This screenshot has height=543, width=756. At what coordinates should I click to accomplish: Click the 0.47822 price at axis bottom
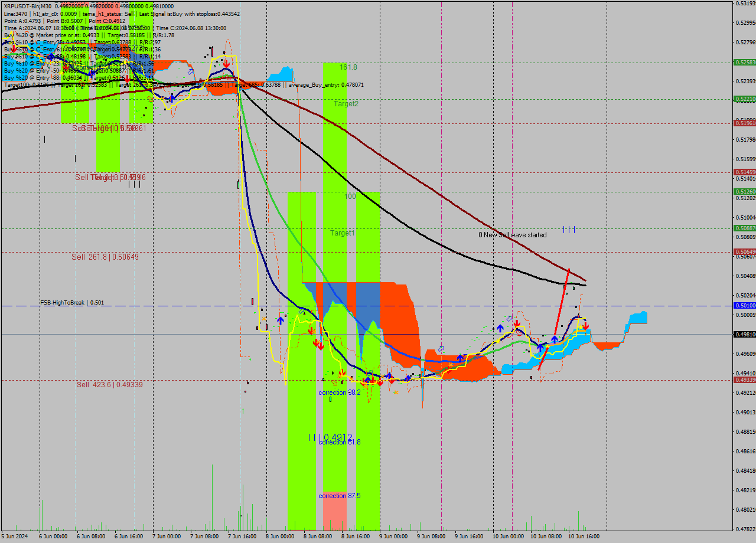pyautogui.click(x=746, y=529)
